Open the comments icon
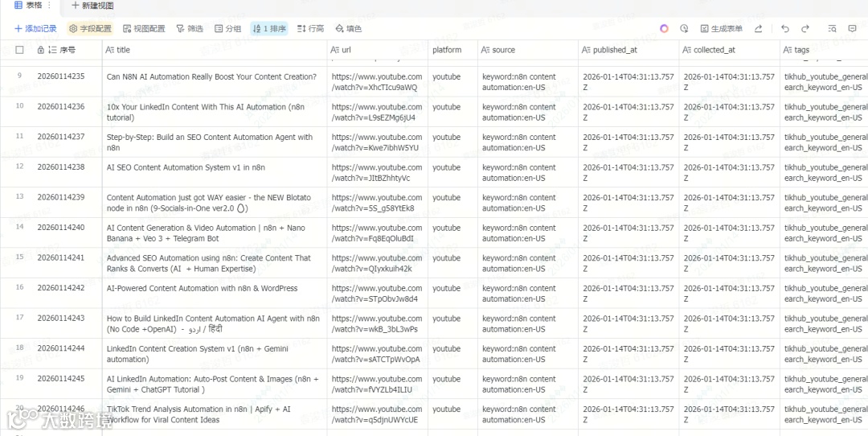Screen dimensions: 868x436 coord(853,29)
